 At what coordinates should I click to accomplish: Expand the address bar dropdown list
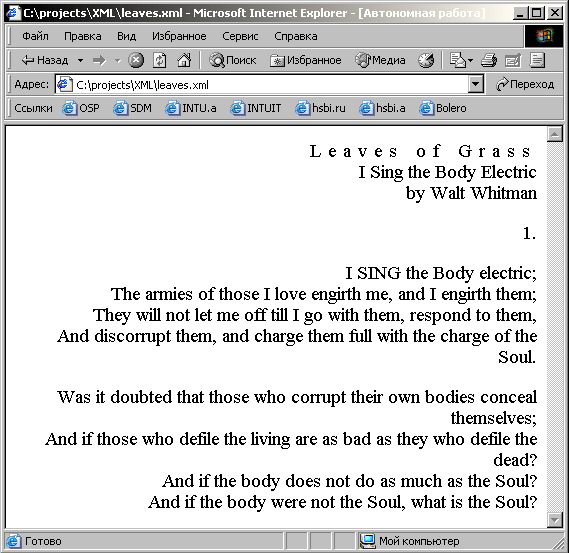click(475, 85)
